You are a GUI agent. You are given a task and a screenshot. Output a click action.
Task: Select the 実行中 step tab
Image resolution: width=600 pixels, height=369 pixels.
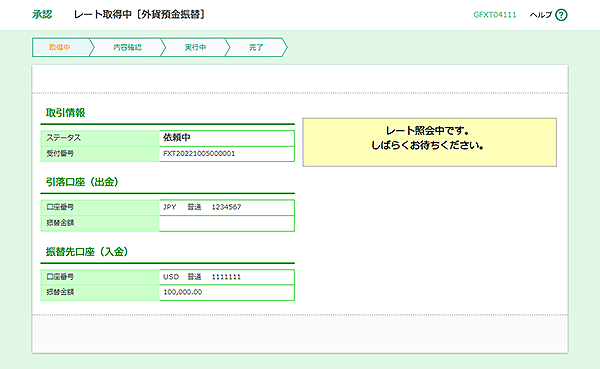point(195,47)
